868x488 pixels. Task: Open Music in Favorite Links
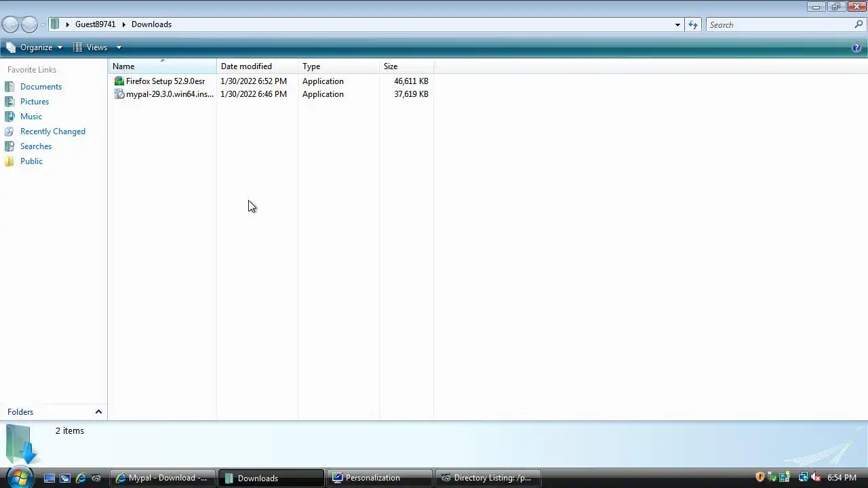pos(31,117)
